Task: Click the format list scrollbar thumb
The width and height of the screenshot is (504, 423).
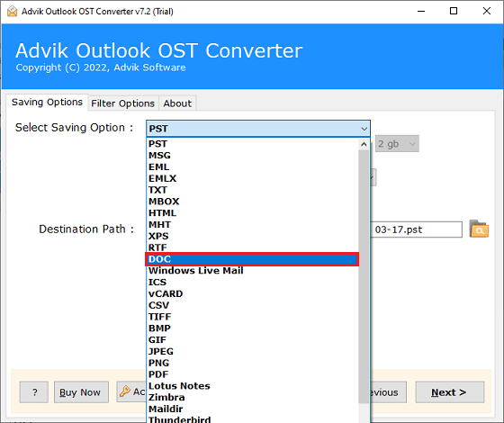Action: click(x=364, y=276)
